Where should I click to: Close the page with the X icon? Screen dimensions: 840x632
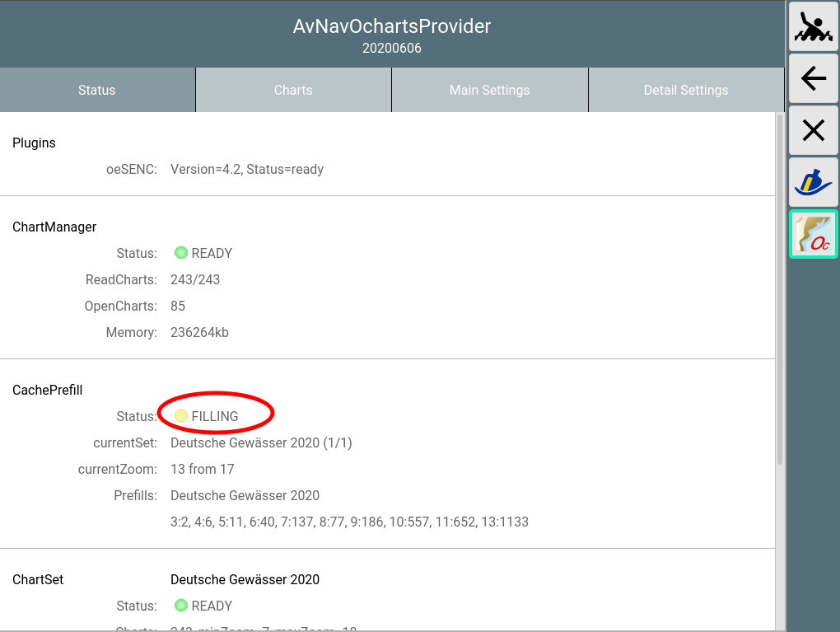pyautogui.click(x=813, y=130)
